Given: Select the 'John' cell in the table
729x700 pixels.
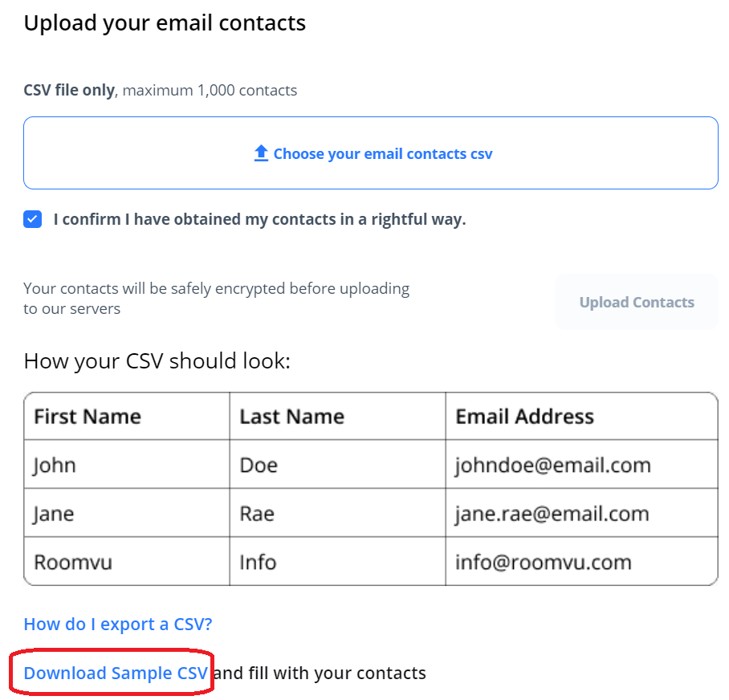Looking at the screenshot, I should point(55,465).
